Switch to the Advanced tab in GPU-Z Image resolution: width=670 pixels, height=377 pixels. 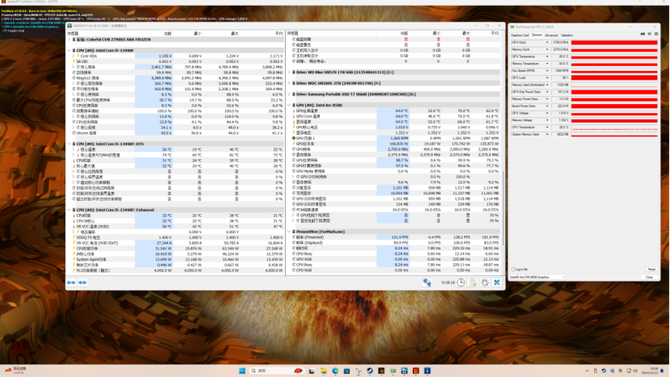tap(551, 35)
